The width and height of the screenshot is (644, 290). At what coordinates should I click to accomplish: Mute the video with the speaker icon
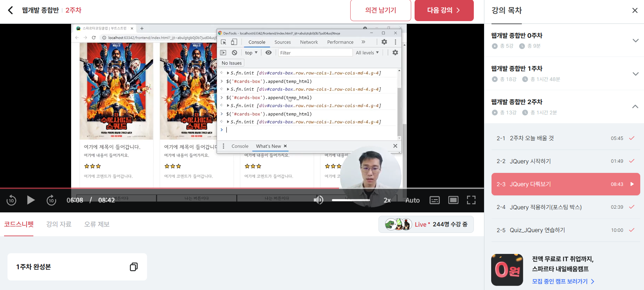pos(319,200)
